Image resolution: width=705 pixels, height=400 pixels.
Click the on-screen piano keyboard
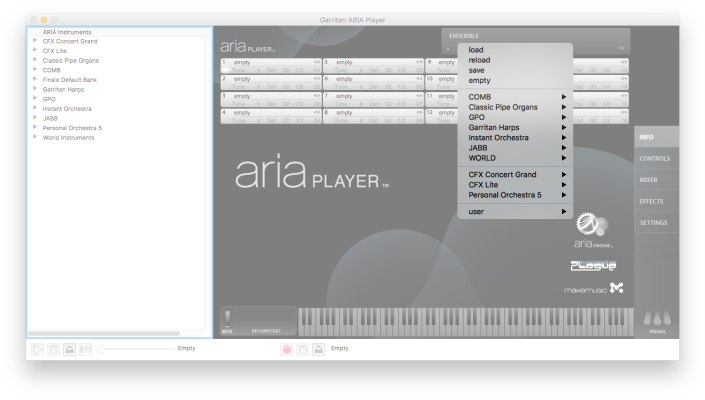point(466,322)
